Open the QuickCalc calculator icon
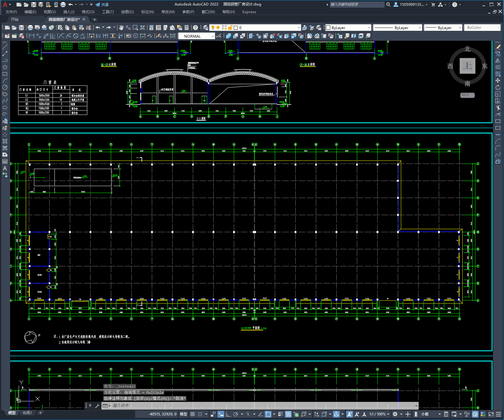504x420 pixels. (187, 28)
